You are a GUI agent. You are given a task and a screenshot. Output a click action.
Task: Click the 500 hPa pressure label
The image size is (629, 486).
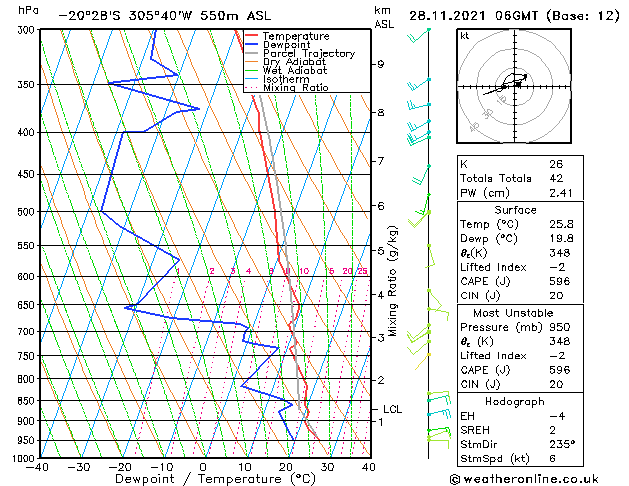[26, 212]
